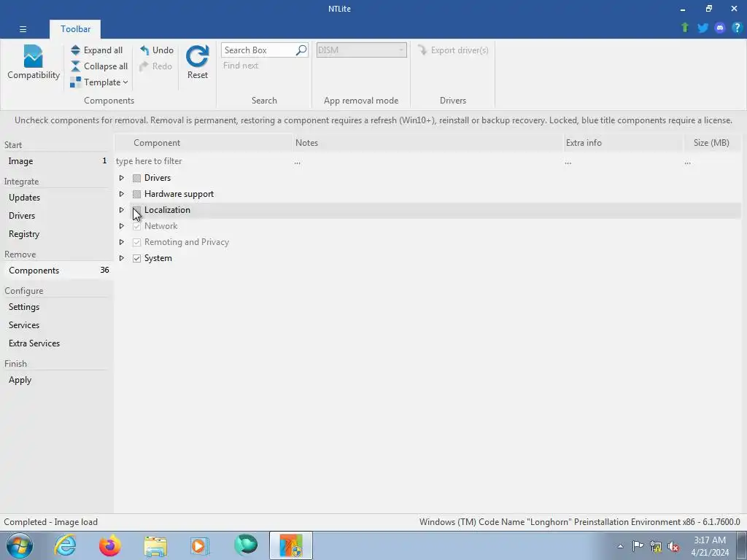
Task: Open the Template dropdown
Action: point(99,82)
